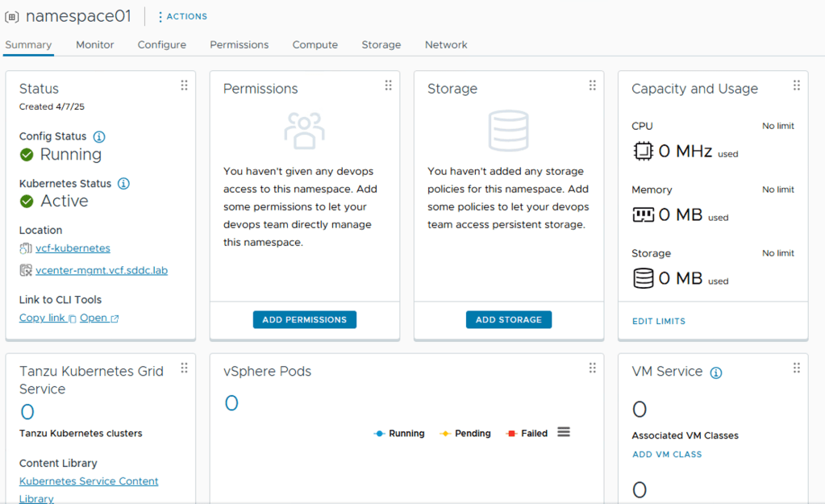Viewport: 825px width, 504px height.
Task: Toggle the Running legend series
Action: (399, 434)
